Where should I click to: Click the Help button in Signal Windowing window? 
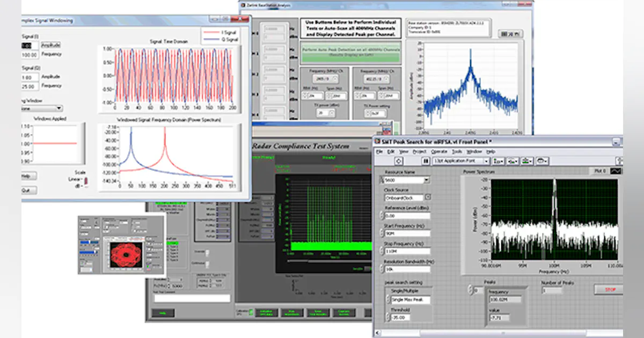point(28,176)
